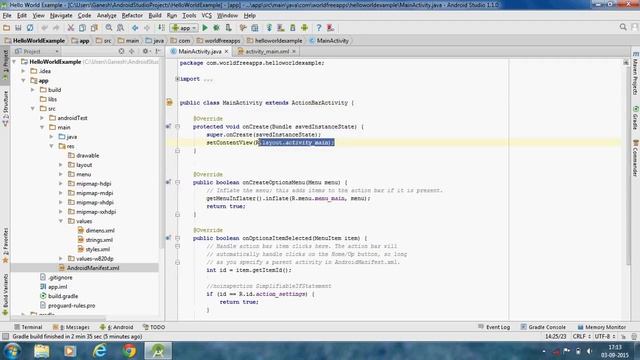The height and width of the screenshot is (360, 640).
Task: Hide the Project panel with hide icon
Action: 158,51
